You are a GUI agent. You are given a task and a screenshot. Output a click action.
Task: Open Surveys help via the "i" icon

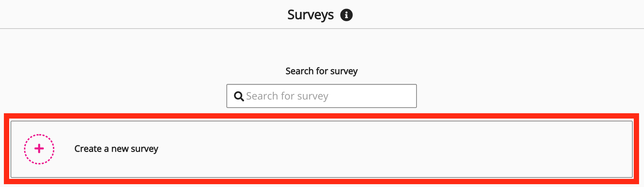pyautogui.click(x=346, y=15)
